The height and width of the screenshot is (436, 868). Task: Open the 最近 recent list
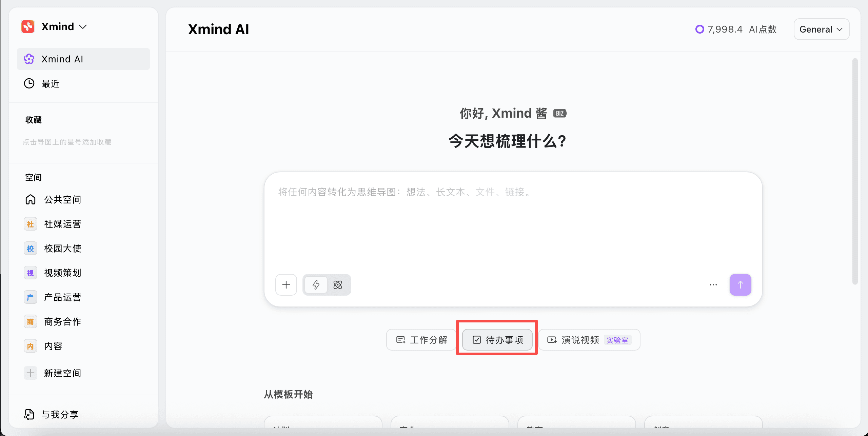[83, 83]
